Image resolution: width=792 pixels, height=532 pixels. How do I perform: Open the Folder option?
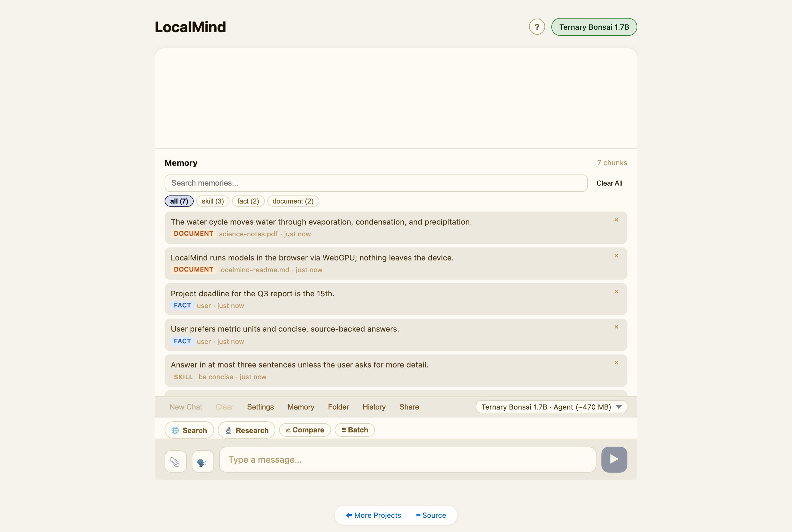(x=338, y=407)
